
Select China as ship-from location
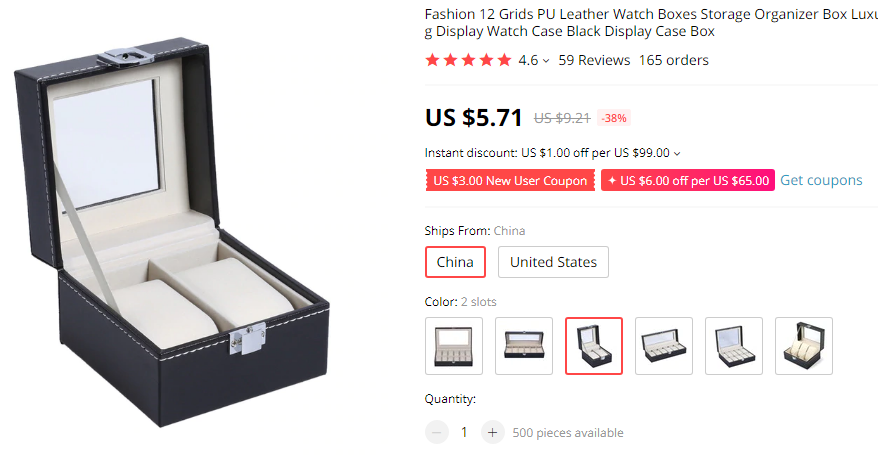coord(455,262)
